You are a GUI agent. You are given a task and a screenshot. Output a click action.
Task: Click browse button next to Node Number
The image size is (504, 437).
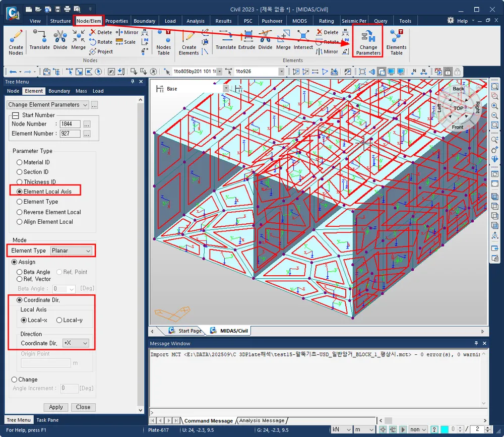click(x=87, y=124)
